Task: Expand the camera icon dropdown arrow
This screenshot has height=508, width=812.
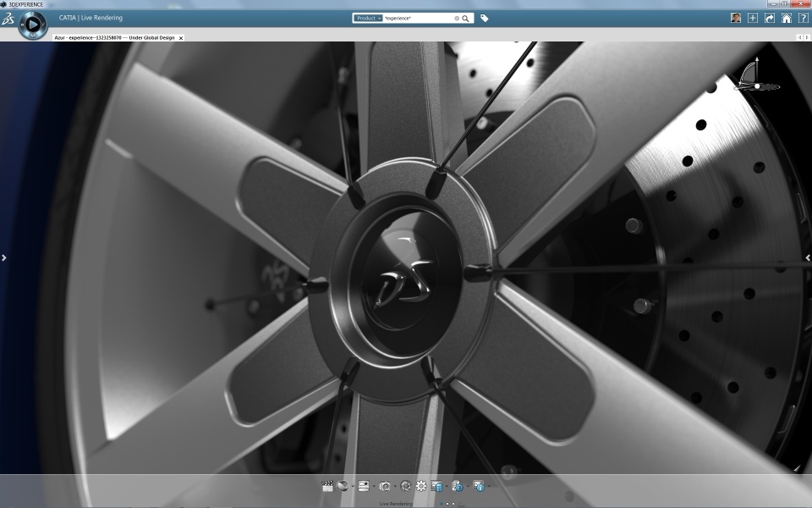Action: coord(395,486)
